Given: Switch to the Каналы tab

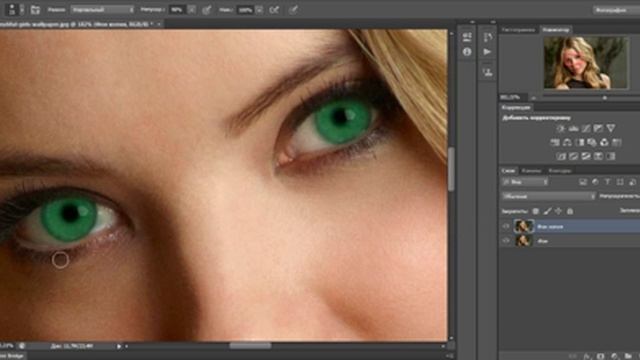Looking at the screenshot, I should 531,171.
